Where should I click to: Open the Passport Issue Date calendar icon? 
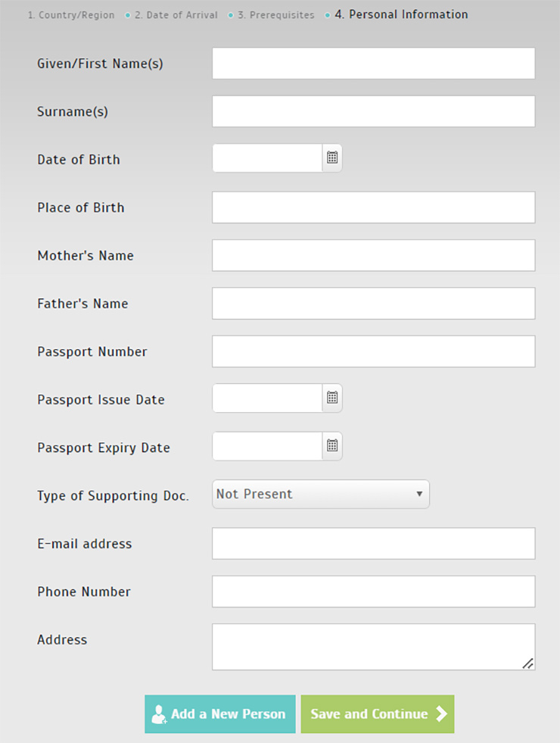coord(332,398)
